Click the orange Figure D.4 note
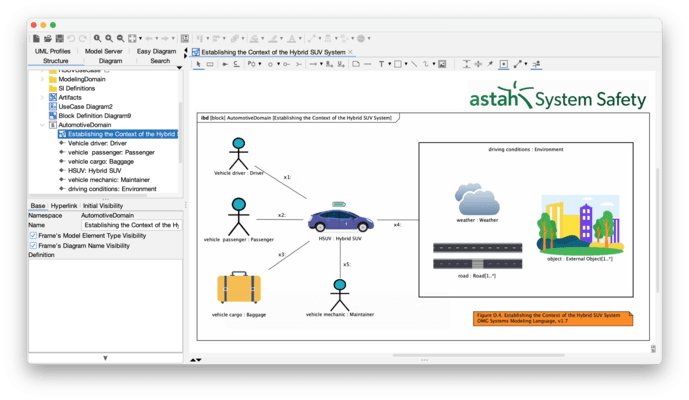The image size is (689, 400). (553, 318)
